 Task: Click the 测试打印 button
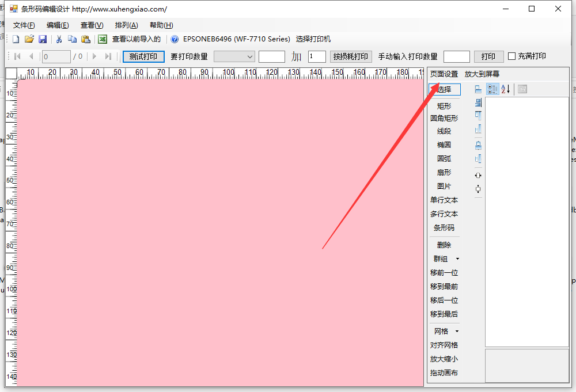point(143,56)
